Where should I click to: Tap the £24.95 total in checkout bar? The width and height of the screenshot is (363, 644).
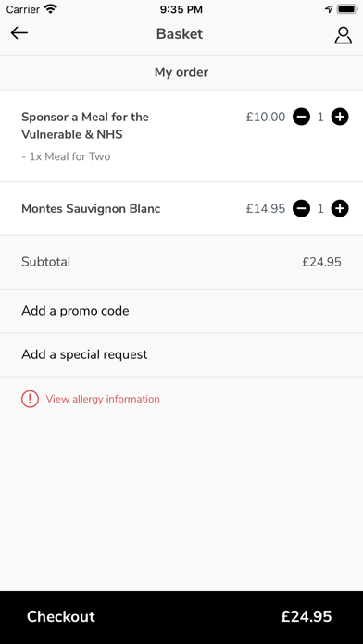[307, 616]
